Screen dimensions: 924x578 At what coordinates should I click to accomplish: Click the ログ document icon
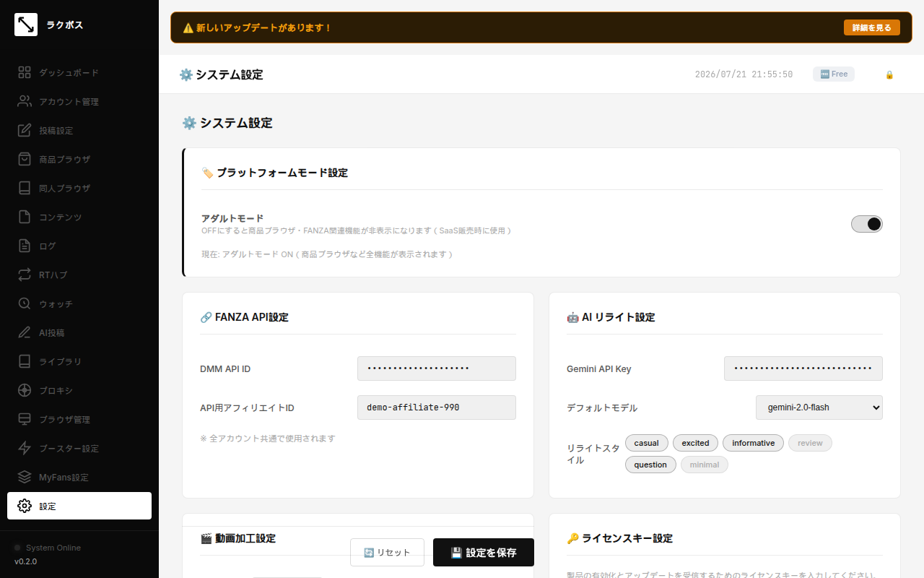pyautogui.click(x=25, y=246)
